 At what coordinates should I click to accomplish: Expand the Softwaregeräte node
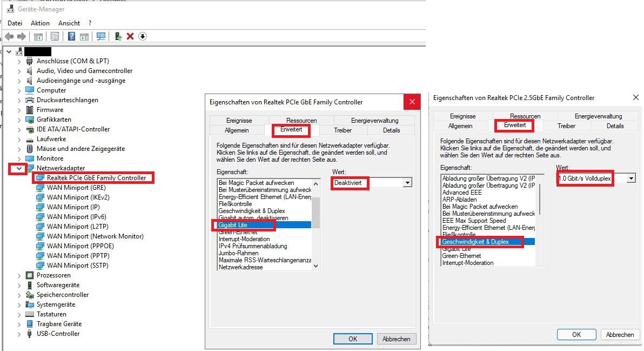(x=19, y=285)
